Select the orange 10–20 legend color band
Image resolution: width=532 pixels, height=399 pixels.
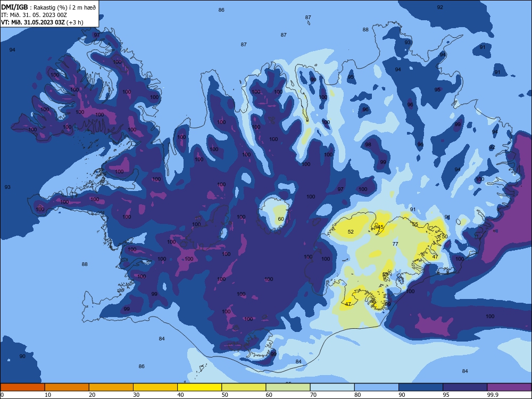(x=67, y=387)
